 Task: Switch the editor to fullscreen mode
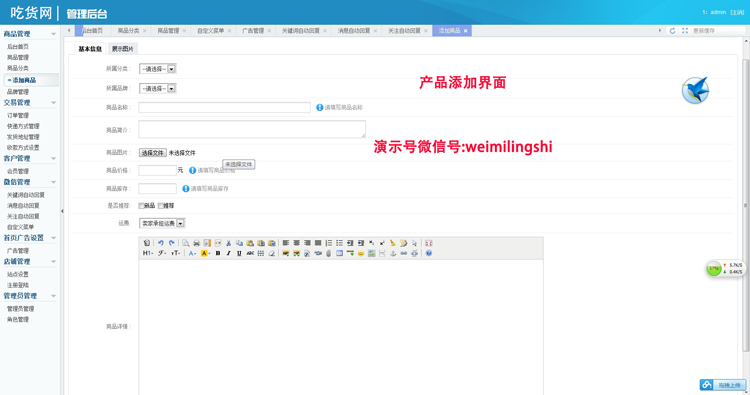point(429,243)
